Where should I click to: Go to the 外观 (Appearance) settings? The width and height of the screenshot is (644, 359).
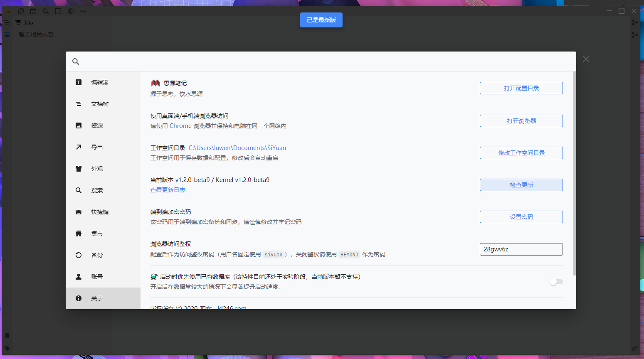tap(97, 169)
